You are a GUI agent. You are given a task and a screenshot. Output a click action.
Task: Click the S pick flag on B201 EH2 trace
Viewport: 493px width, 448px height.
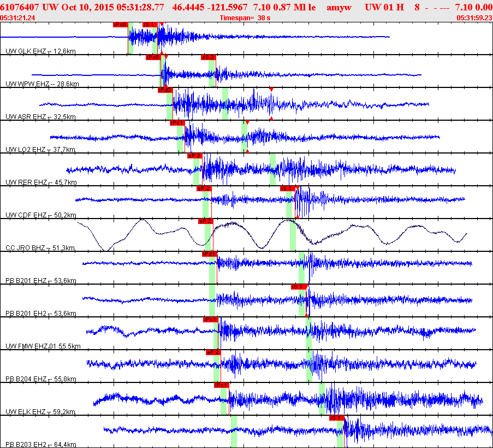(299, 287)
